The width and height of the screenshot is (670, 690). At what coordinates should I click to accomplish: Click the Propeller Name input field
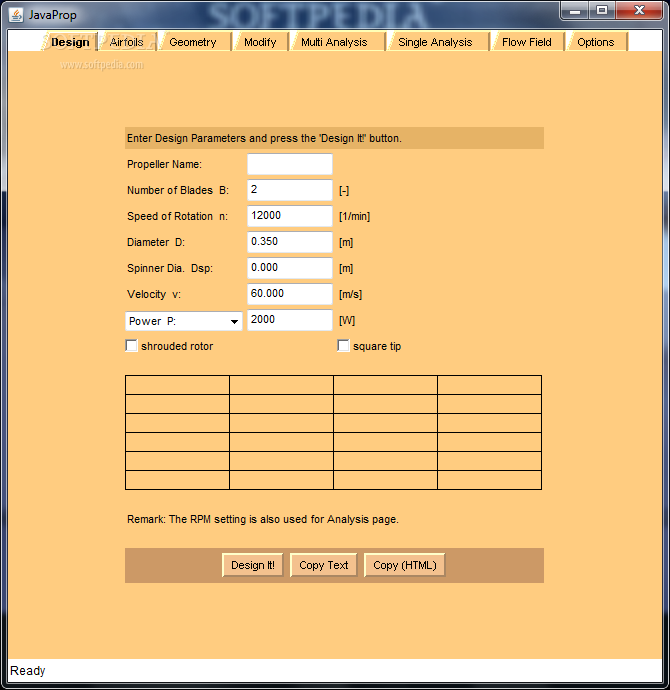pos(290,164)
